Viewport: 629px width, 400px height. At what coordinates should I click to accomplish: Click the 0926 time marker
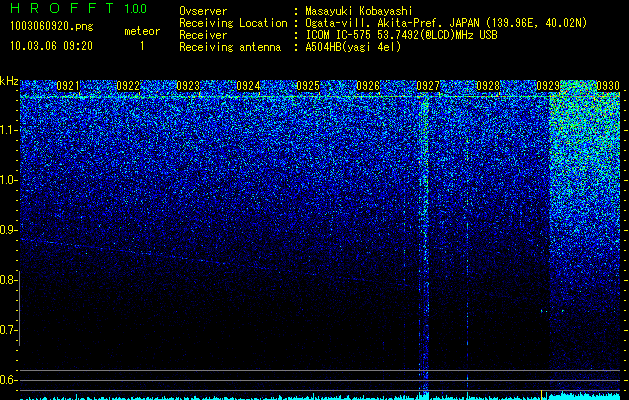368,85
